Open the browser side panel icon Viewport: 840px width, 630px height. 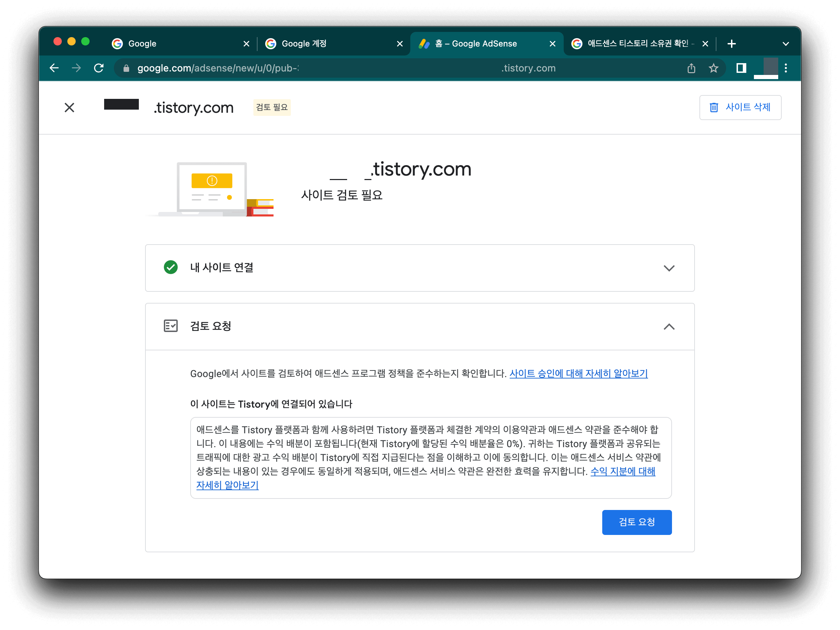pyautogui.click(x=741, y=68)
